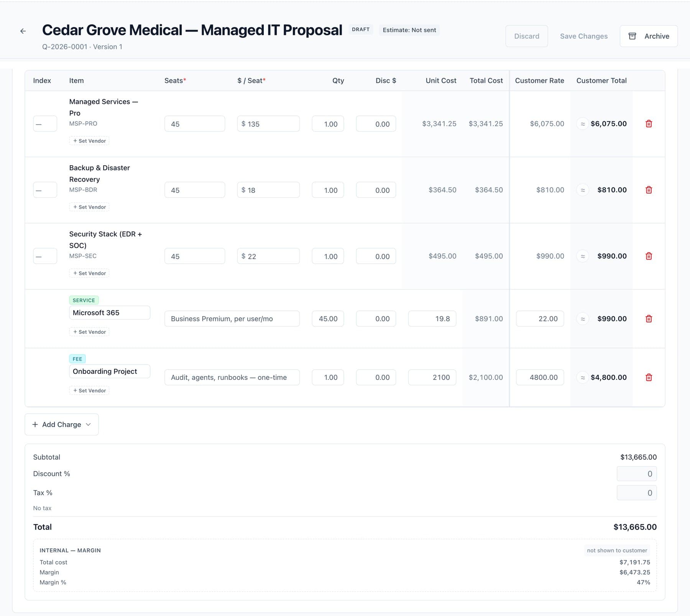Set Vendor for Onboarding Project
This screenshot has height=616, width=690.
click(x=89, y=391)
